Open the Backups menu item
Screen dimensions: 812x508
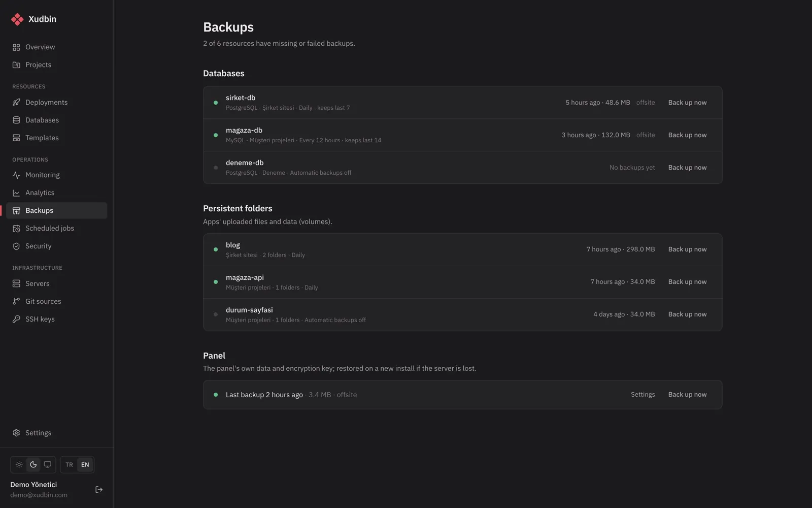coord(57,211)
